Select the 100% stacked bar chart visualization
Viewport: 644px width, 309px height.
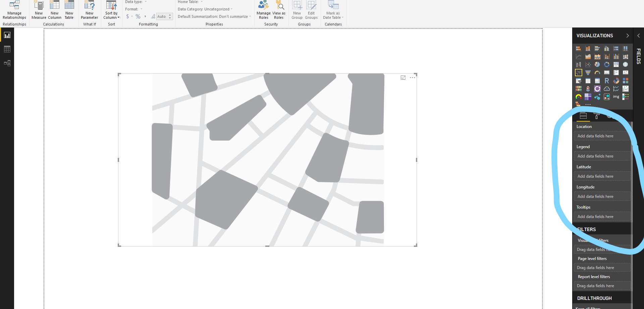click(x=616, y=48)
